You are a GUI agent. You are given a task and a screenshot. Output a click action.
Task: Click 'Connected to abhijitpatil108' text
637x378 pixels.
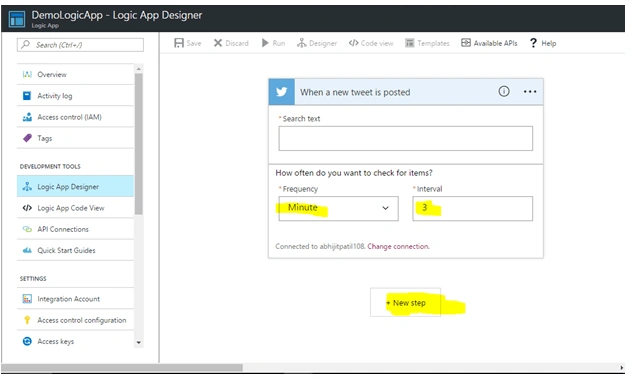point(320,246)
